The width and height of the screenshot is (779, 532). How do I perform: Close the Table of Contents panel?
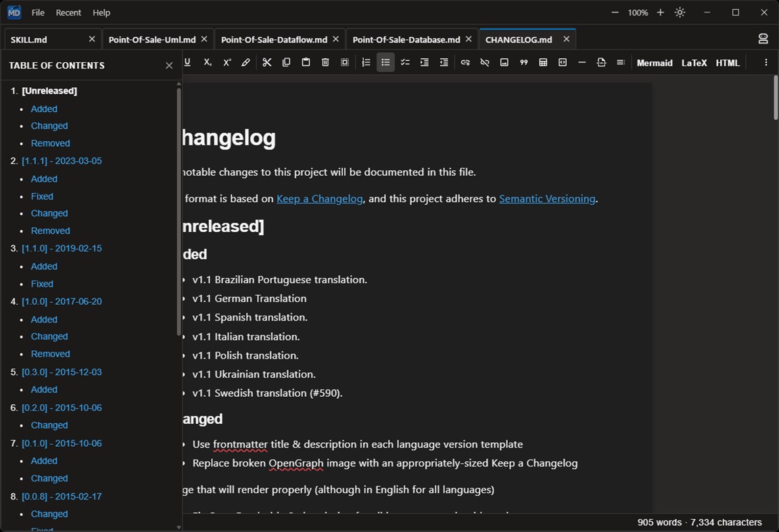click(x=169, y=66)
